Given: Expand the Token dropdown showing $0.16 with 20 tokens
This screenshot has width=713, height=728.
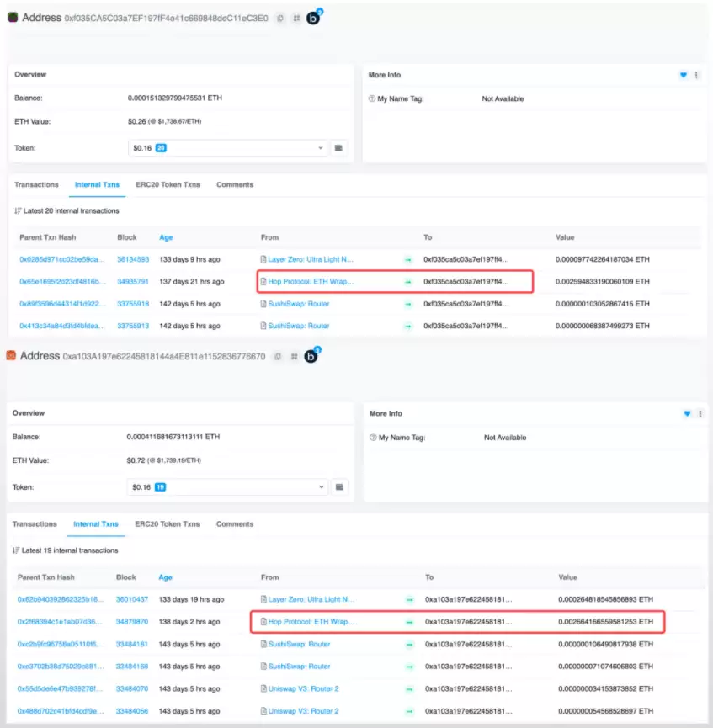Looking at the screenshot, I should coord(227,147).
